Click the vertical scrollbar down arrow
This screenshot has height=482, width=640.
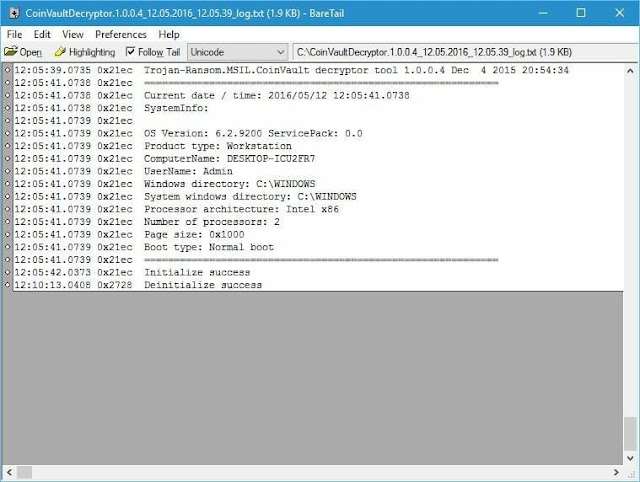coord(630,458)
